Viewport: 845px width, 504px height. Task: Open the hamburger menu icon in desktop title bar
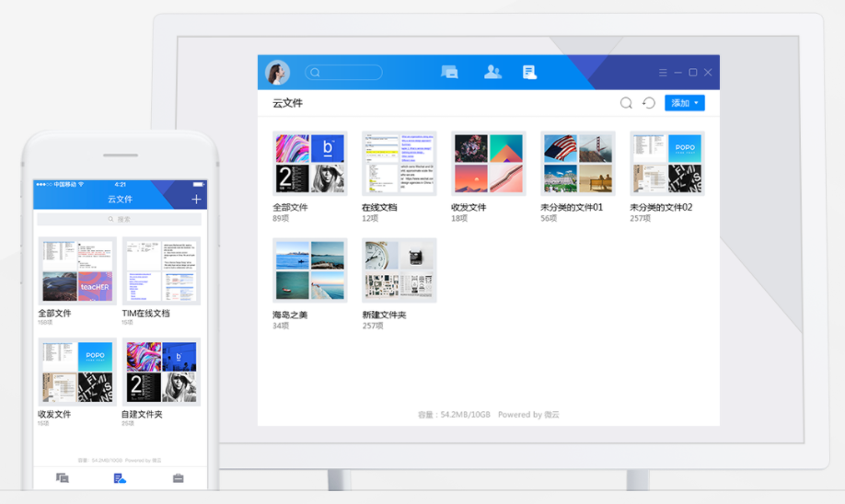[663, 73]
